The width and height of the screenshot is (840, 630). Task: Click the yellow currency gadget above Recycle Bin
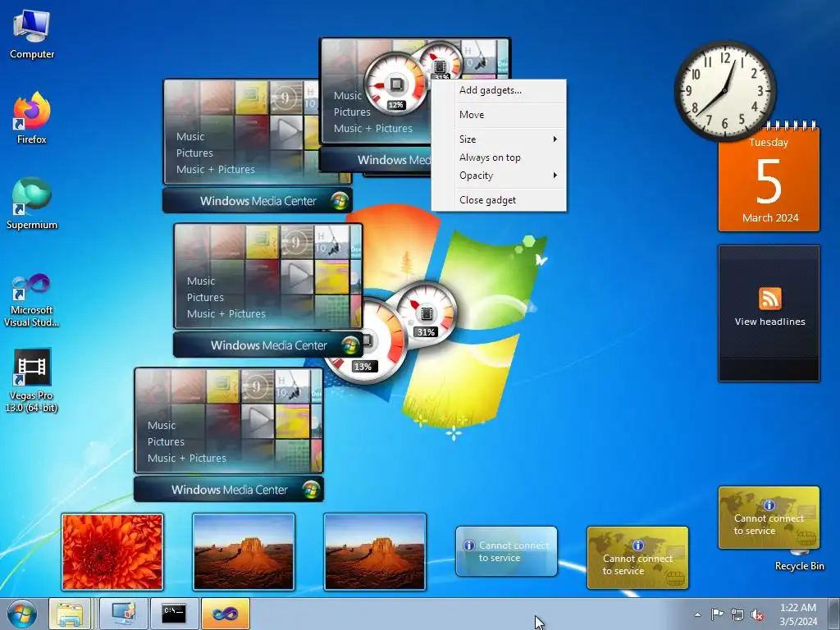pos(769,518)
